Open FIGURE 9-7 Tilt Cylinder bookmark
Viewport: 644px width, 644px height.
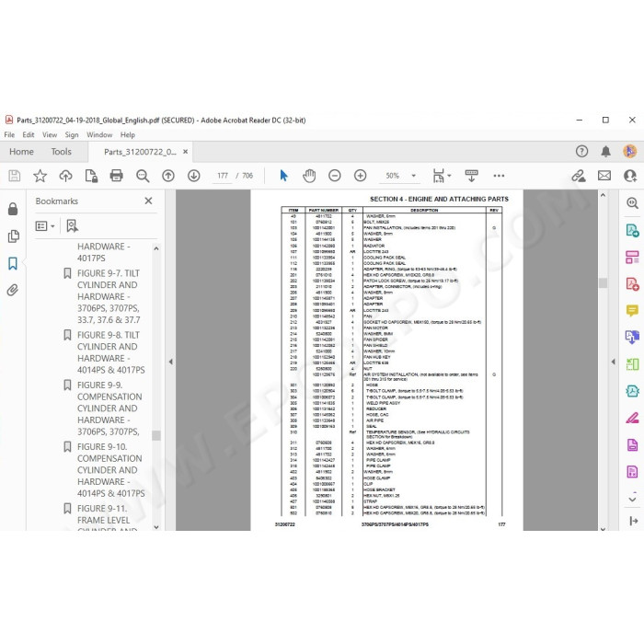[x=109, y=296]
